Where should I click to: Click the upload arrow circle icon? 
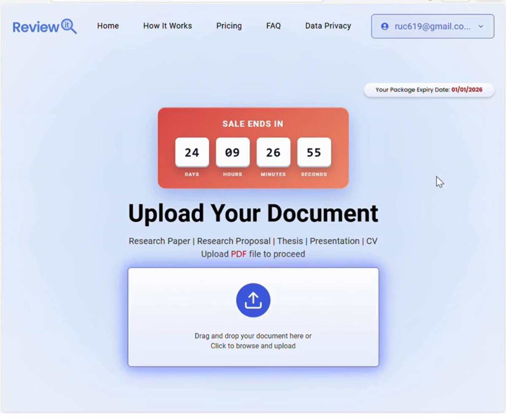[253, 300]
